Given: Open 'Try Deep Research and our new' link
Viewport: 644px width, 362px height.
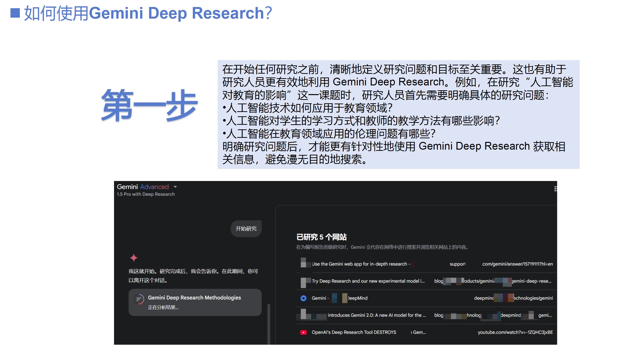Looking at the screenshot, I should tap(368, 281).
